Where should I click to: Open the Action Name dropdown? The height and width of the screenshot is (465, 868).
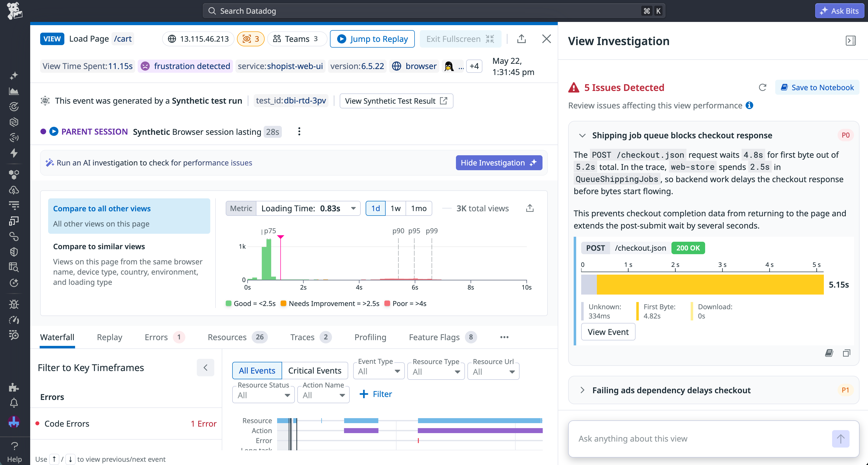tap(324, 395)
